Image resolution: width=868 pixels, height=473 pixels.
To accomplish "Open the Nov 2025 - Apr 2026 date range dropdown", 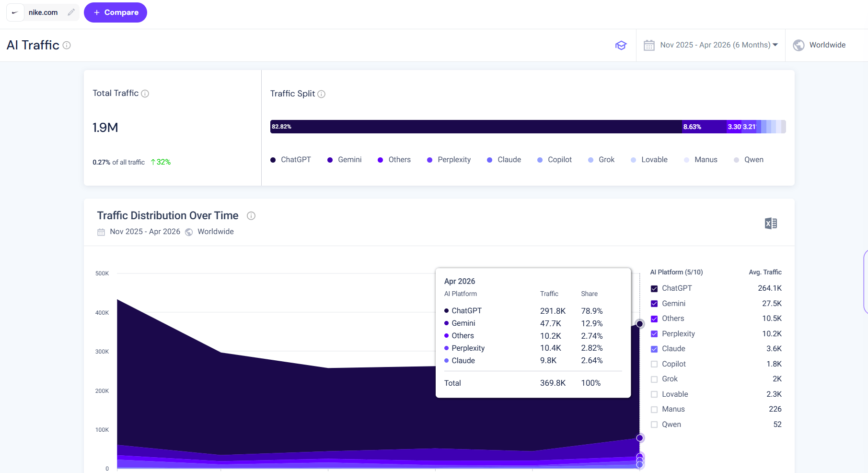I will [719, 45].
